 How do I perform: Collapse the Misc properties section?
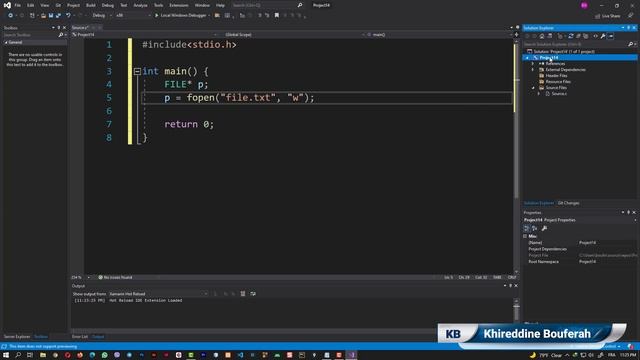pos(525,236)
